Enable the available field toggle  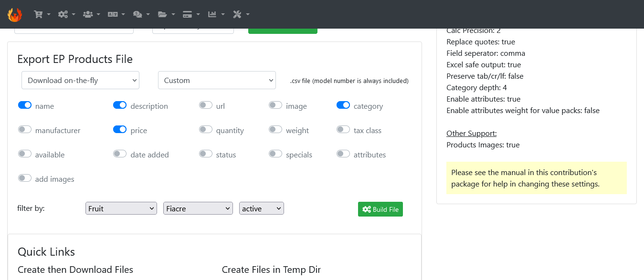[x=25, y=154]
